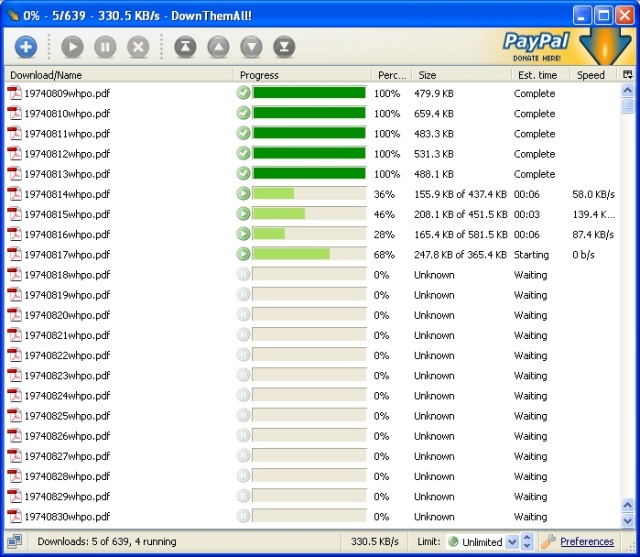Open the Unlimited speed limit dropdown
This screenshot has height=557, width=640.
(x=512, y=541)
